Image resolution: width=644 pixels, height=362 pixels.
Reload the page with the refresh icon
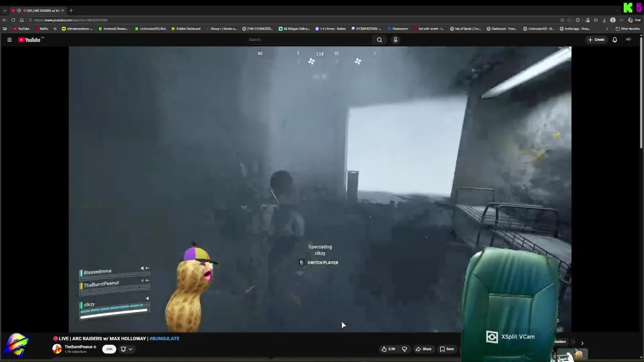tap(13, 20)
